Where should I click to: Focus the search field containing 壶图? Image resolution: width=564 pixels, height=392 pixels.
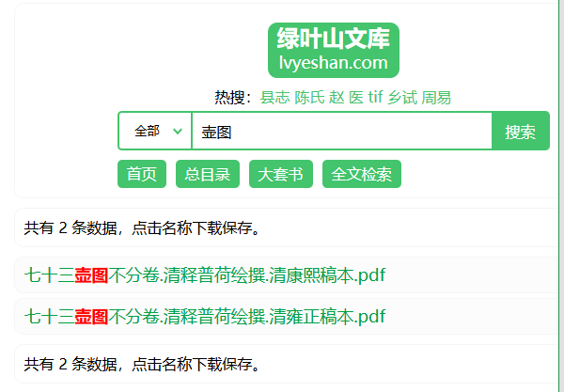(342, 131)
